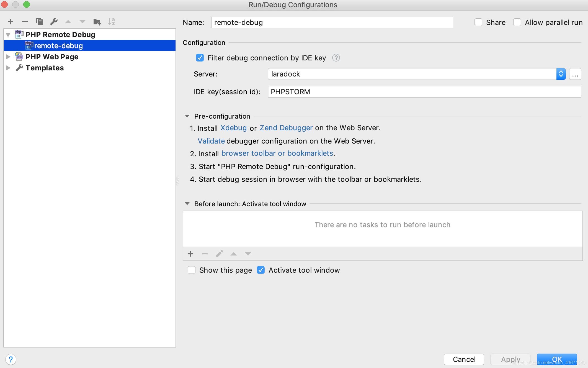588x368 pixels.
Task: Uncheck Activate tool window
Action: (261, 270)
